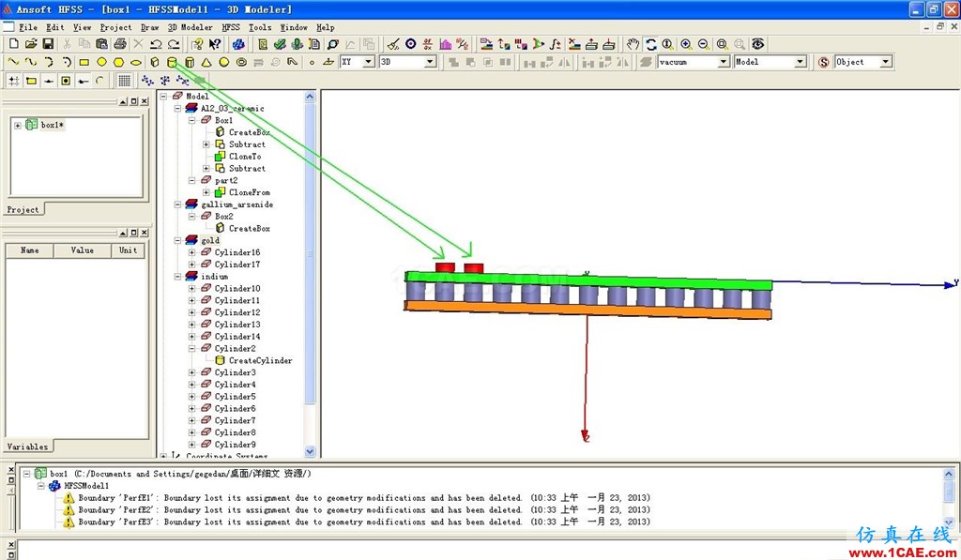The image size is (961, 560).
Task: Validate the design with the green checkmark icon
Action: click(x=280, y=44)
